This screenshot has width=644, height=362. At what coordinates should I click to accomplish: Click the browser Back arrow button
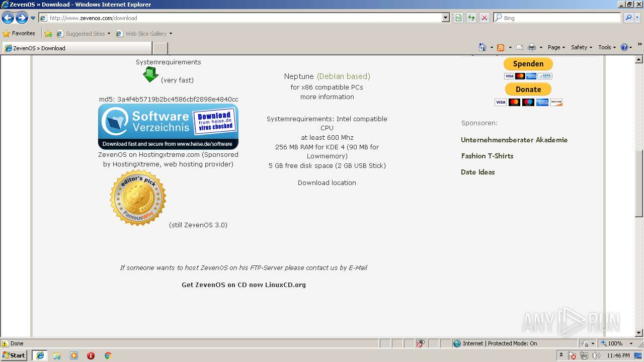(8, 18)
